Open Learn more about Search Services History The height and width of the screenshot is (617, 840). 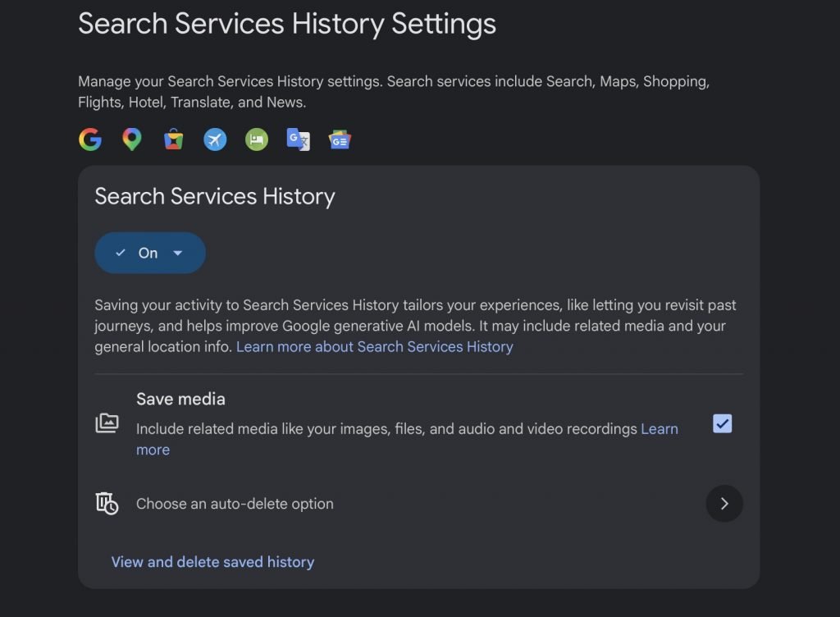coord(374,346)
